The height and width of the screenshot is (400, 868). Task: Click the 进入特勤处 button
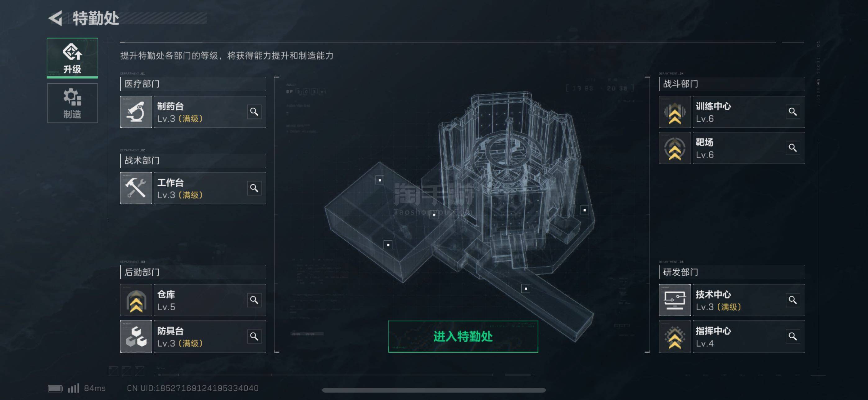coord(463,336)
